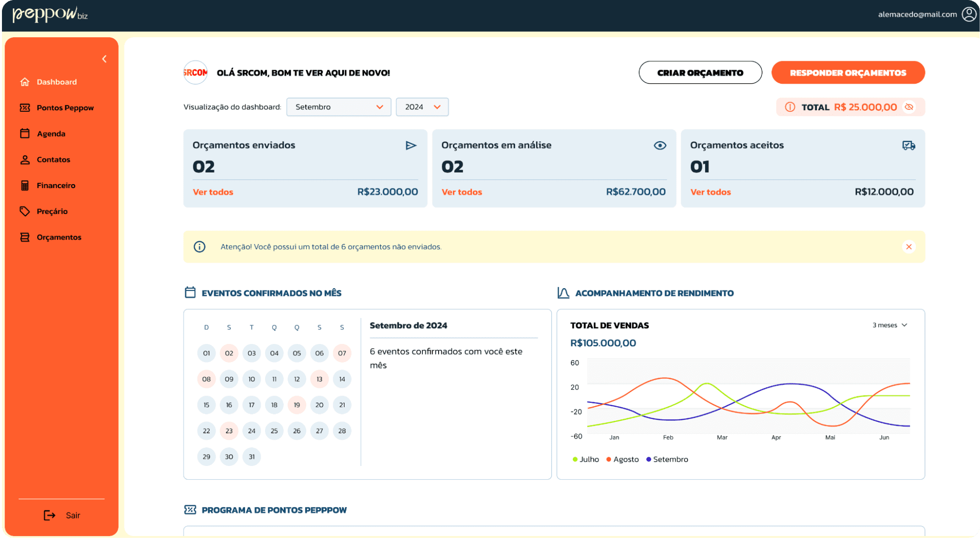980x538 pixels.
Task: Toggle the Agosto series in chart legend
Action: (x=622, y=460)
